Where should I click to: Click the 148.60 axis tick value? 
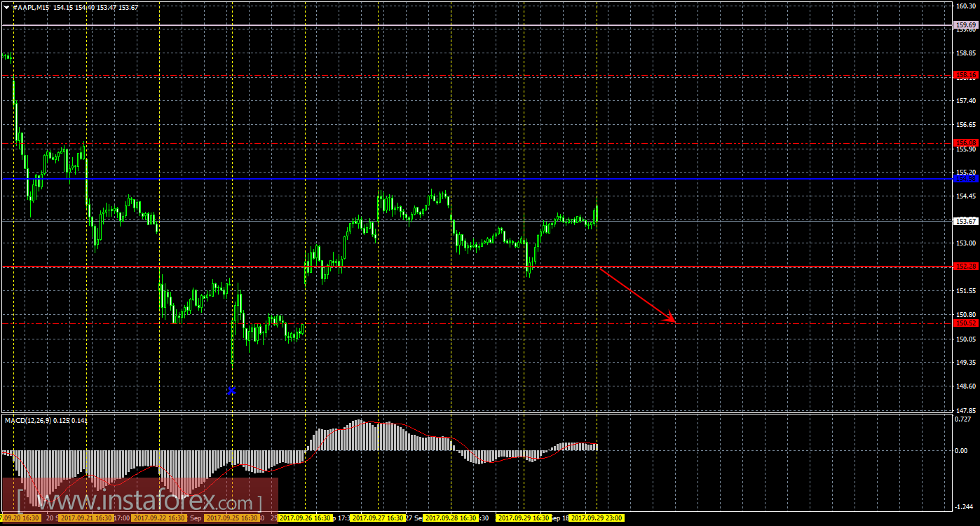[966, 386]
